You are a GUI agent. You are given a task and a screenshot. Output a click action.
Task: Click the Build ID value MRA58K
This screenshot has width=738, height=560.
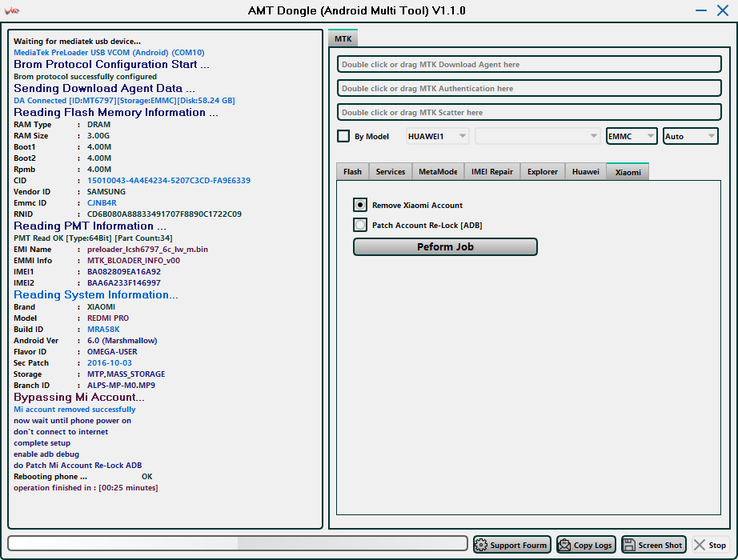coord(103,330)
